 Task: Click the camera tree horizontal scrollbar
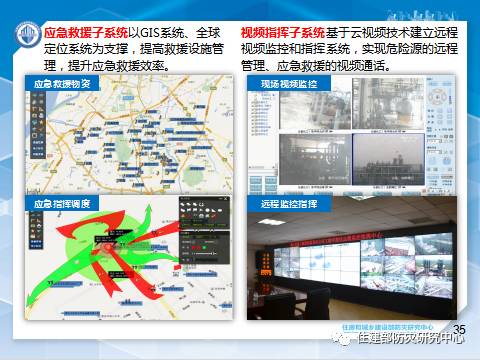pyautogui.click(x=263, y=167)
